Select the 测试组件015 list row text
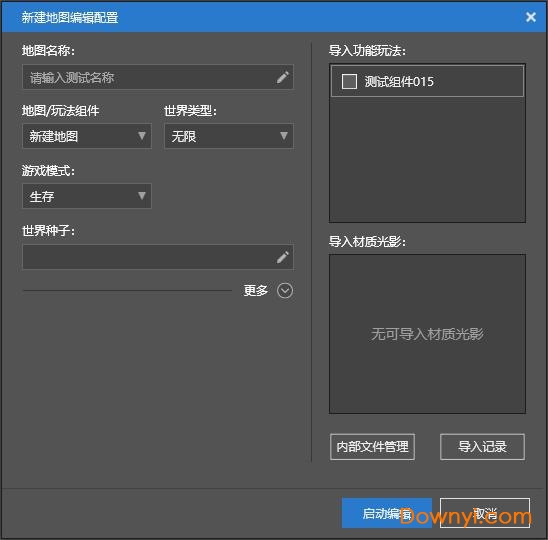 pyautogui.click(x=399, y=82)
